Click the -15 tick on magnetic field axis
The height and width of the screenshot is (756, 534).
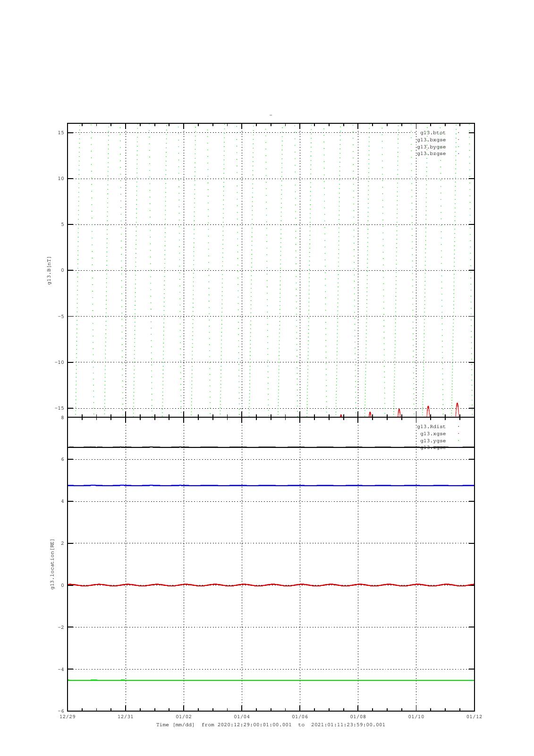[x=59, y=408]
